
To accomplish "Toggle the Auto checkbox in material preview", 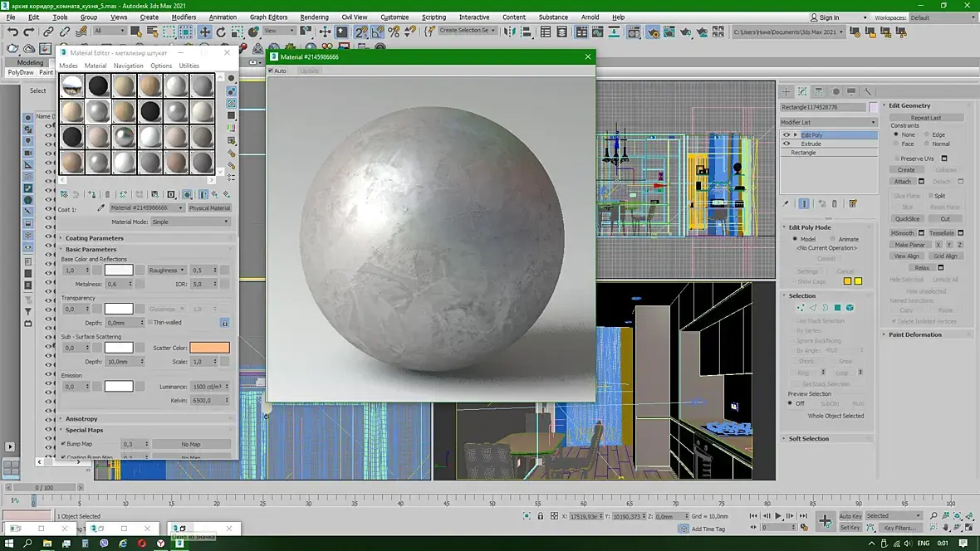I will click(x=272, y=71).
